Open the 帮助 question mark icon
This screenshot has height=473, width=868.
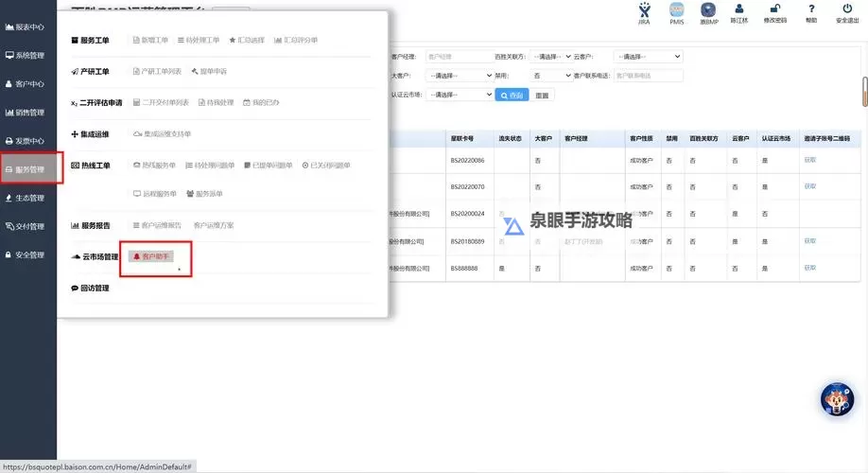click(811, 9)
